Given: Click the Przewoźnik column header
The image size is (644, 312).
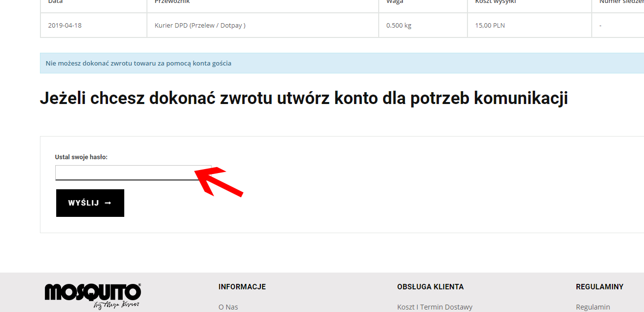Looking at the screenshot, I should [x=172, y=2].
